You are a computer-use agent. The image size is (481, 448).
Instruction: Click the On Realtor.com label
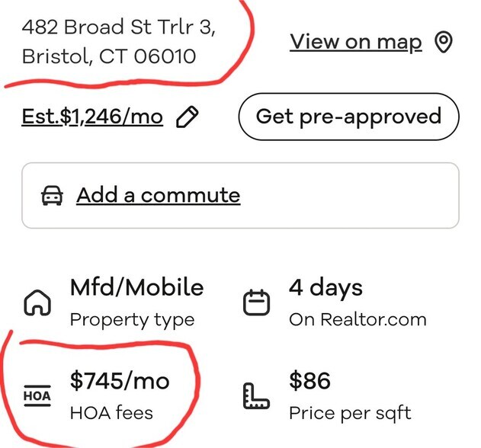coord(358,320)
